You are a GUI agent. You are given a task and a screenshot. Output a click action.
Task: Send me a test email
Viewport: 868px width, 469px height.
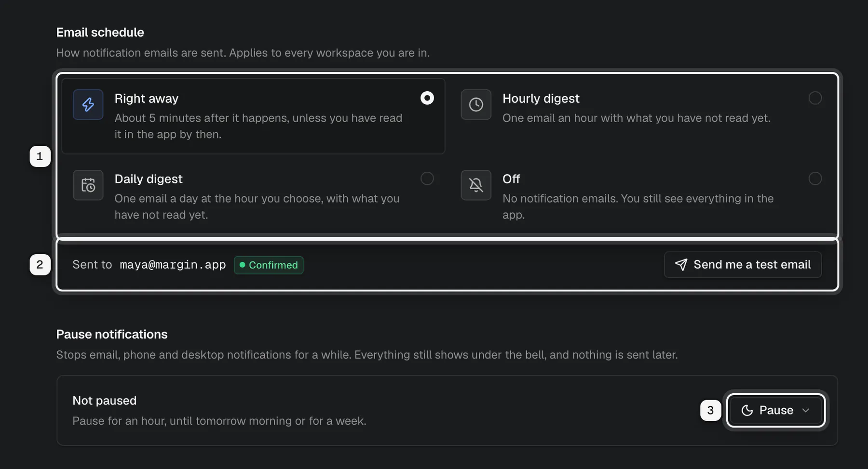tap(743, 264)
